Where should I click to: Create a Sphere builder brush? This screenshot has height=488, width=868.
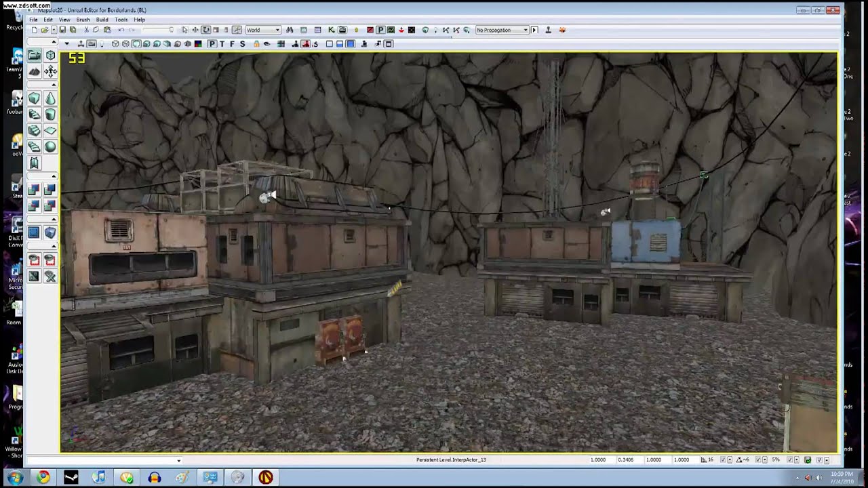50,146
